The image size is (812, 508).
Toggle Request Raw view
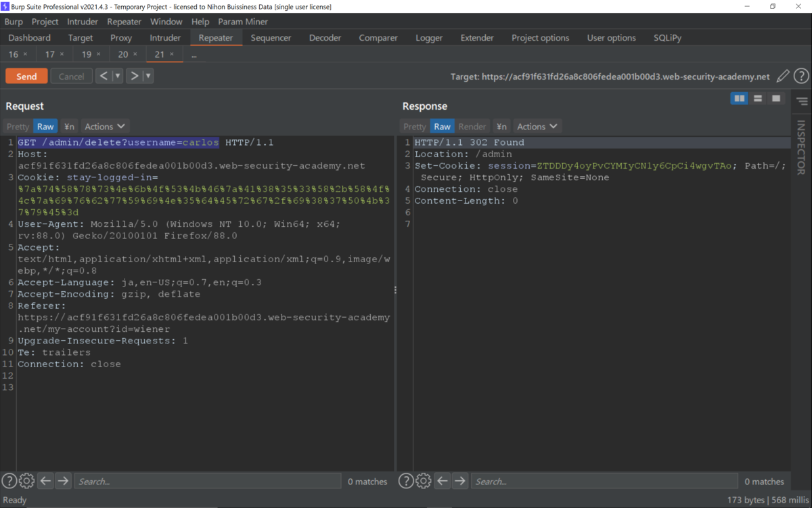click(45, 127)
